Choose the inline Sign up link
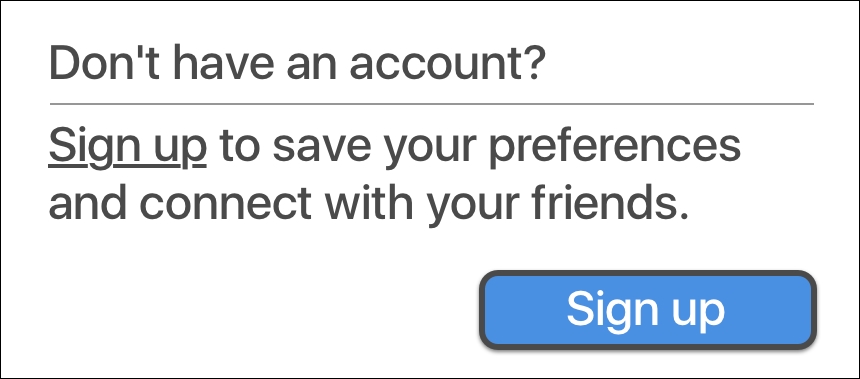The width and height of the screenshot is (860, 379). tap(128, 147)
